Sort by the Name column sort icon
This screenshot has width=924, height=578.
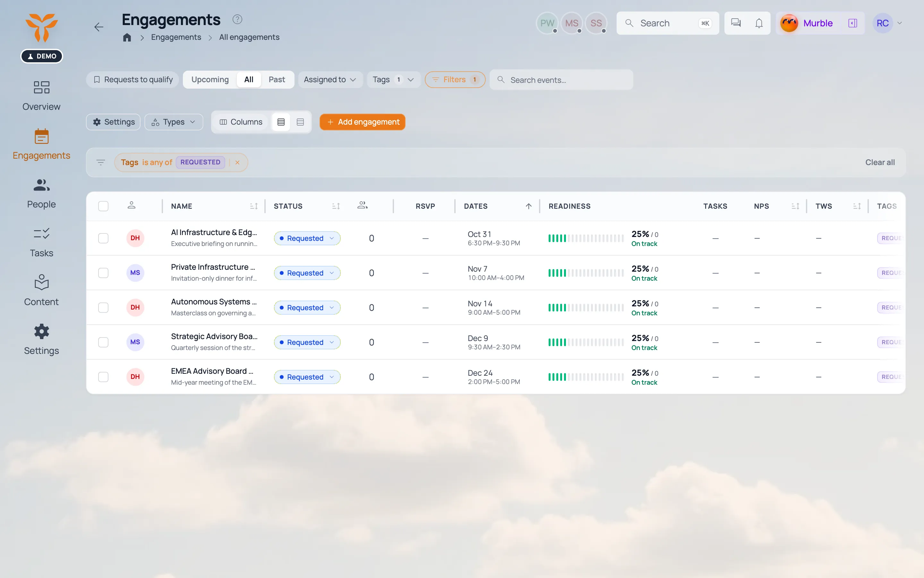click(x=254, y=206)
